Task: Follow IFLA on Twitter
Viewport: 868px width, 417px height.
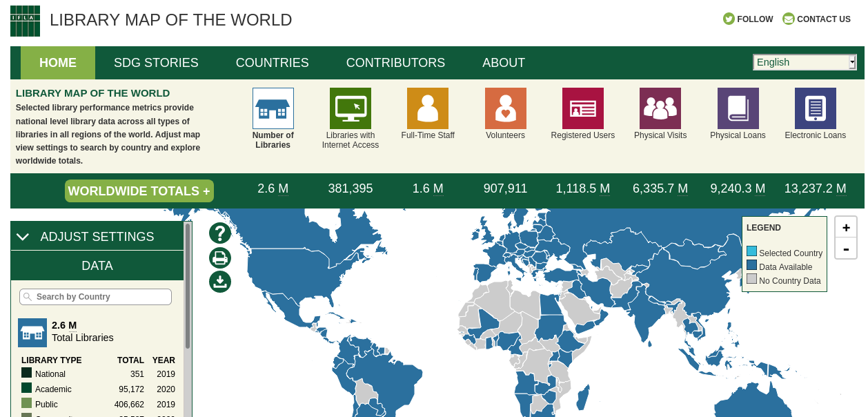Action: click(748, 19)
